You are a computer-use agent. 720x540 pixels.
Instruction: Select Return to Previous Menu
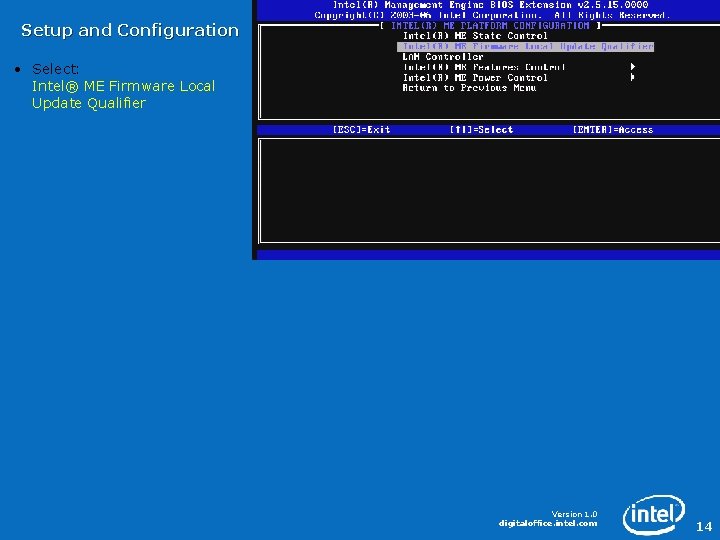[x=469, y=88]
